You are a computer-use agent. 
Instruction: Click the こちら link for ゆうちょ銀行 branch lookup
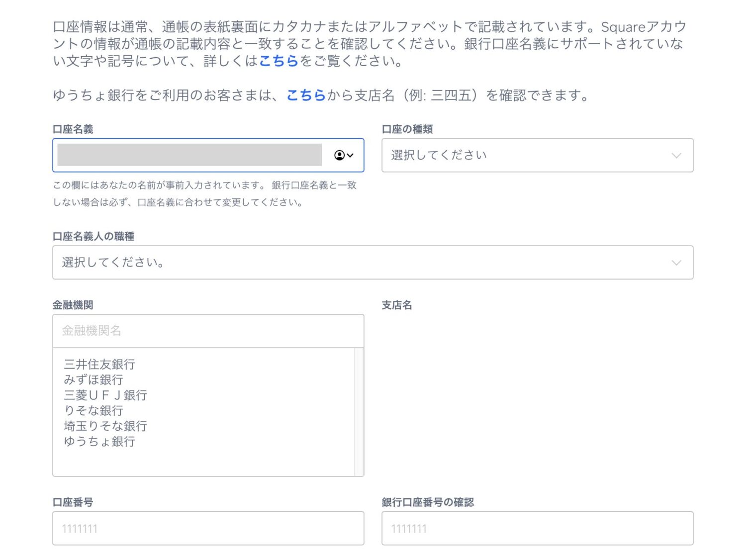coord(305,95)
